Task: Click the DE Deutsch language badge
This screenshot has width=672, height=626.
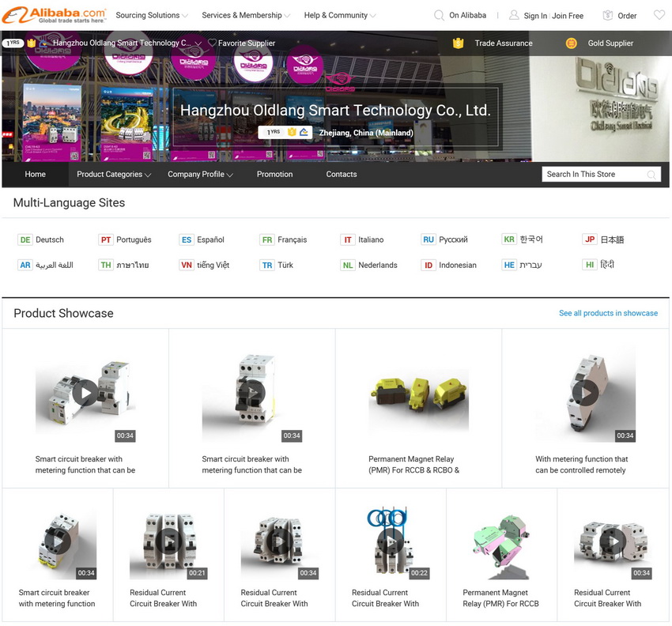Action: pos(25,239)
